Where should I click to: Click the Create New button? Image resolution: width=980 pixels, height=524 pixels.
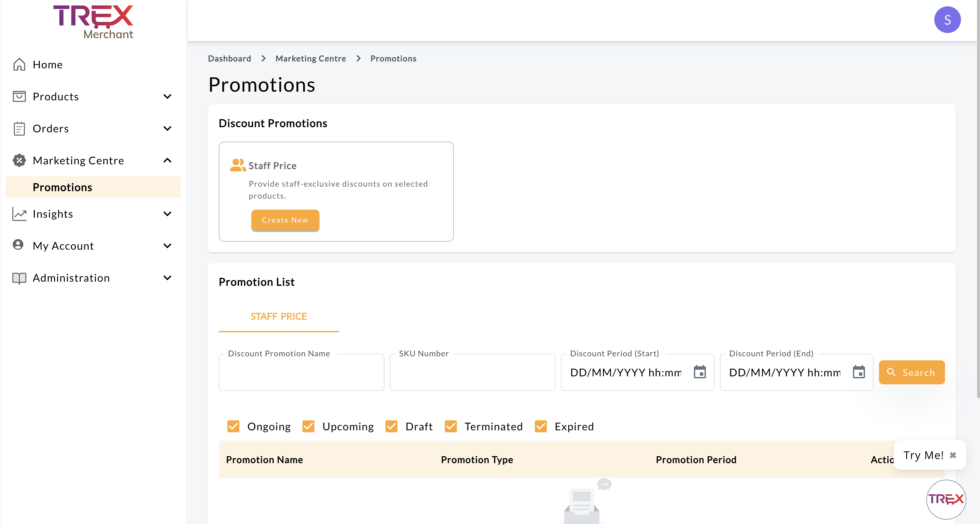pos(285,220)
